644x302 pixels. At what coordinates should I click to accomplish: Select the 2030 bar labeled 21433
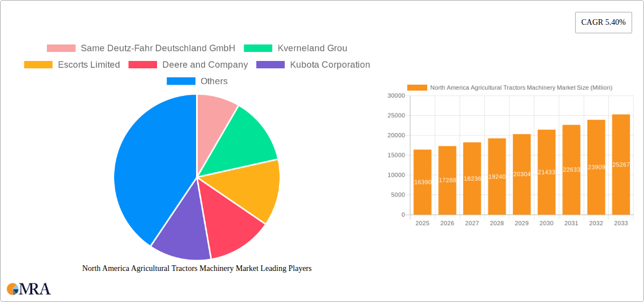[x=547, y=172]
